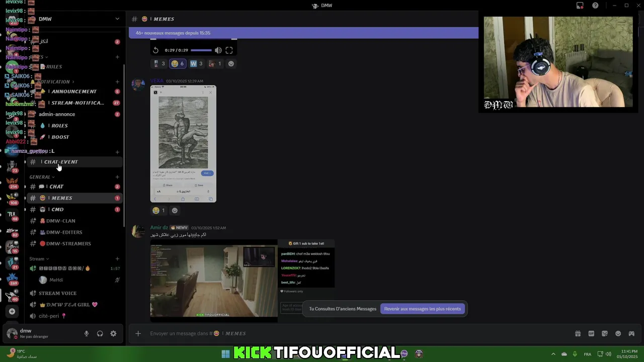Mute the video volume speaker icon

218,50
